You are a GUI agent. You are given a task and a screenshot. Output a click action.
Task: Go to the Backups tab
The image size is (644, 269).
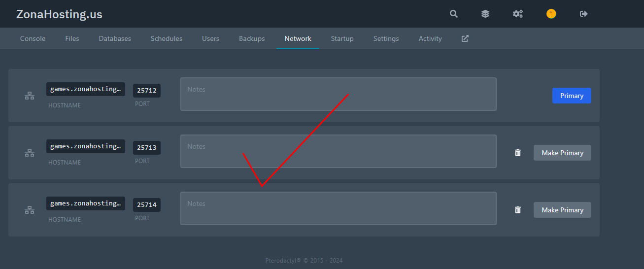[x=252, y=38]
